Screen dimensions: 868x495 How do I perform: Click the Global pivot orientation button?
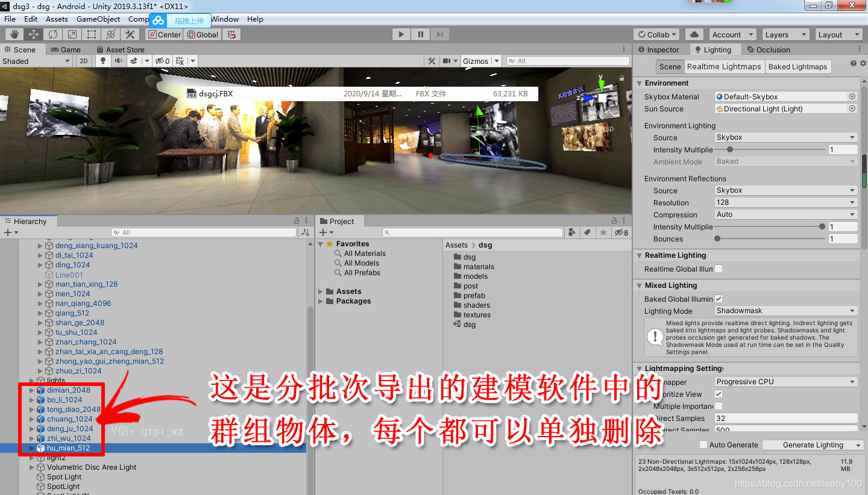click(x=203, y=34)
